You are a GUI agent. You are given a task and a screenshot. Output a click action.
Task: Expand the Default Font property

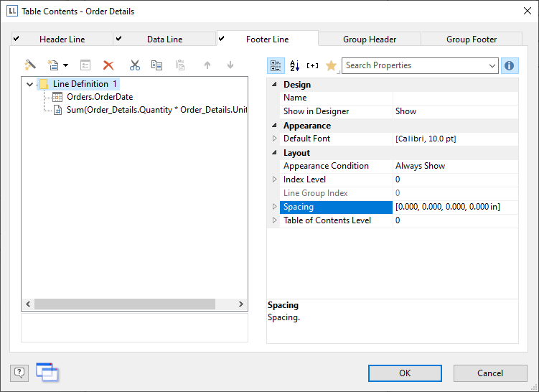pos(274,139)
